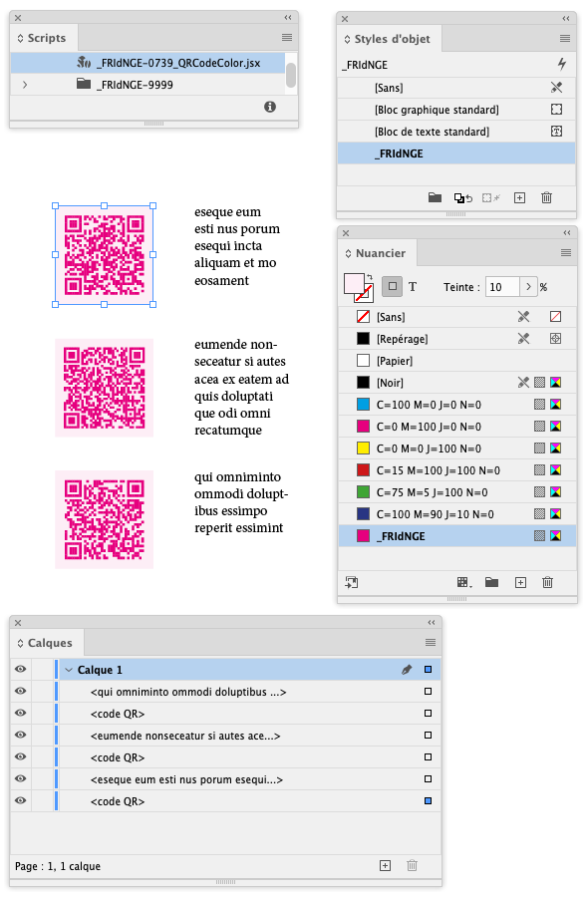The height and width of the screenshot is (898, 588).
Task: Select [Sans] object style
Action: point(456,88)
